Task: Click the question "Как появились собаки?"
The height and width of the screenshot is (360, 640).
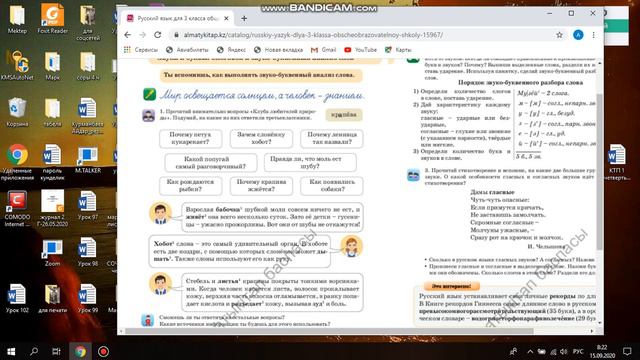Action: click(x=331, y=186)
